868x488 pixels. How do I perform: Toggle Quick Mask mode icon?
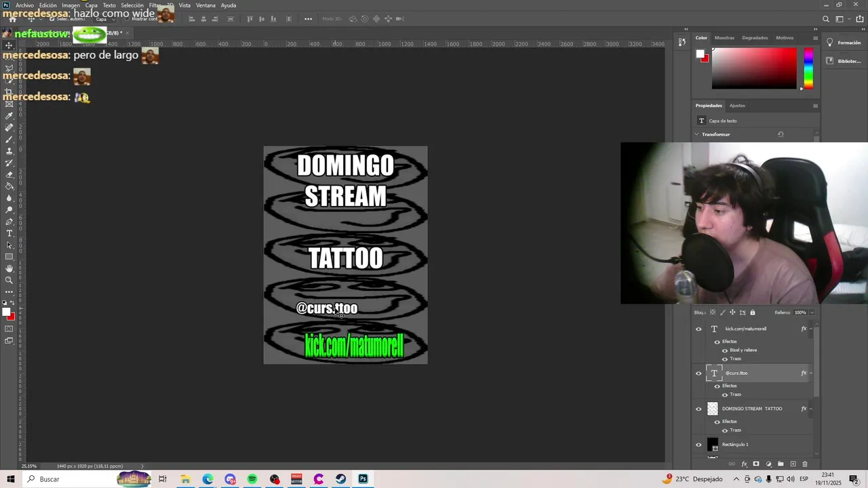pyautogui.click(x=9, y=329)
